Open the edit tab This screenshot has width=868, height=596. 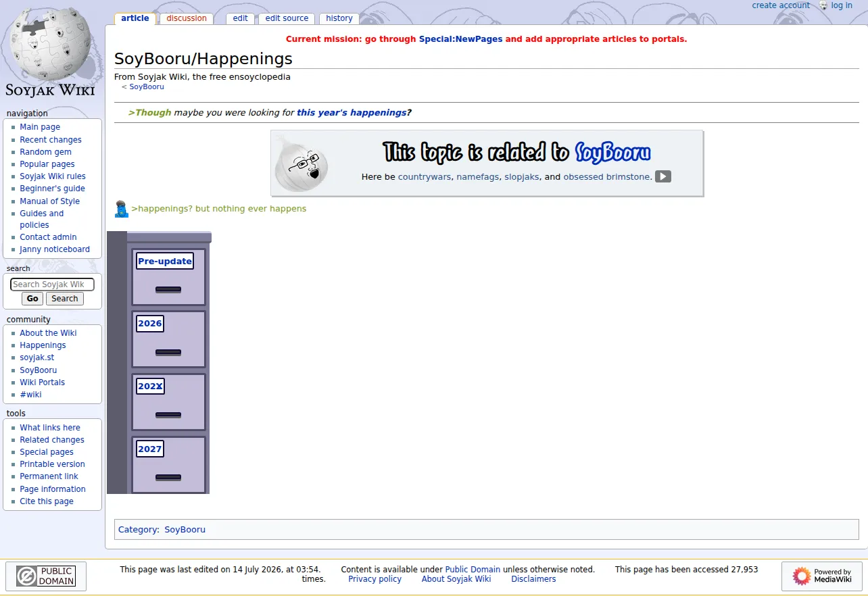pos(241,18)
